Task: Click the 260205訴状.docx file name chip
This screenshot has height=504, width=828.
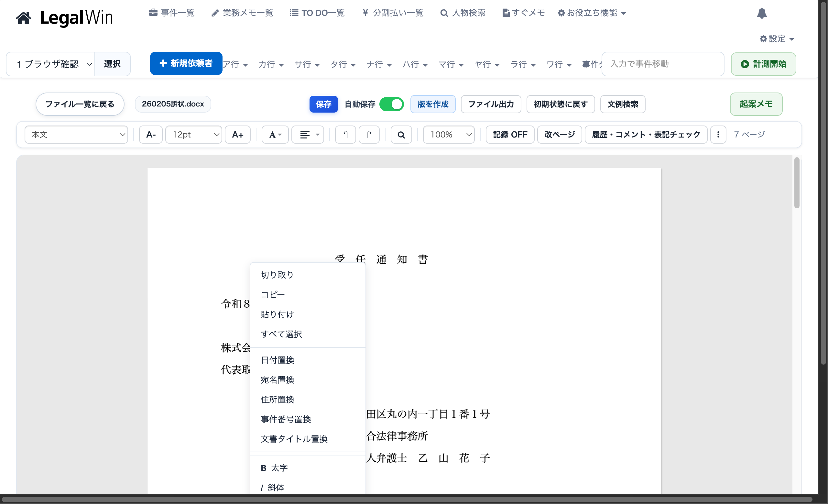Action: (173, 104)
